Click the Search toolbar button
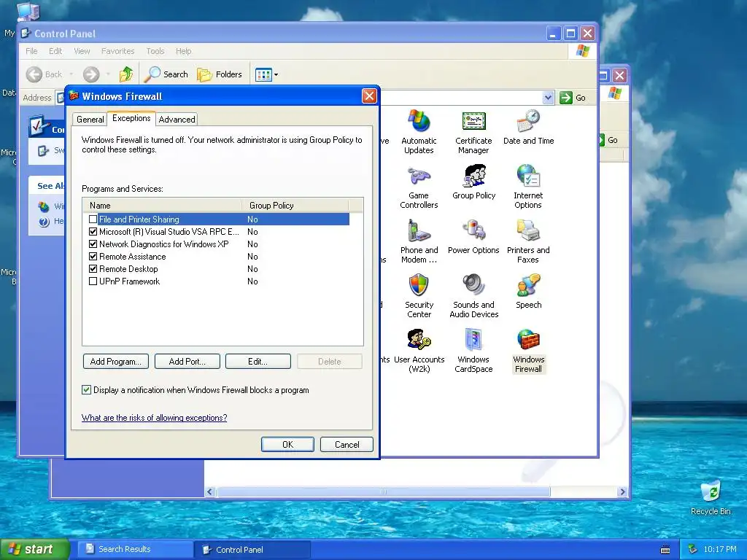Viewport: 747px width, 560px height. tap(166, 74)
